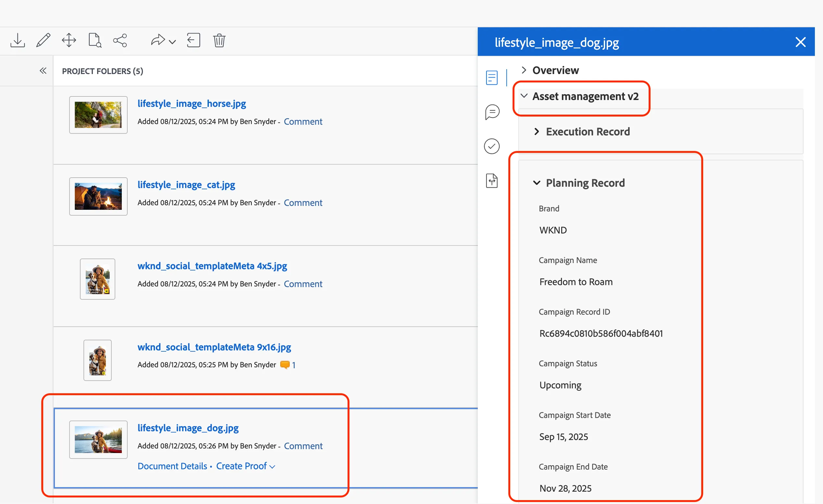Click the dog image thumbnail
Image resolution: width=823 pixels, height=504 pixels.
(98, 440)
